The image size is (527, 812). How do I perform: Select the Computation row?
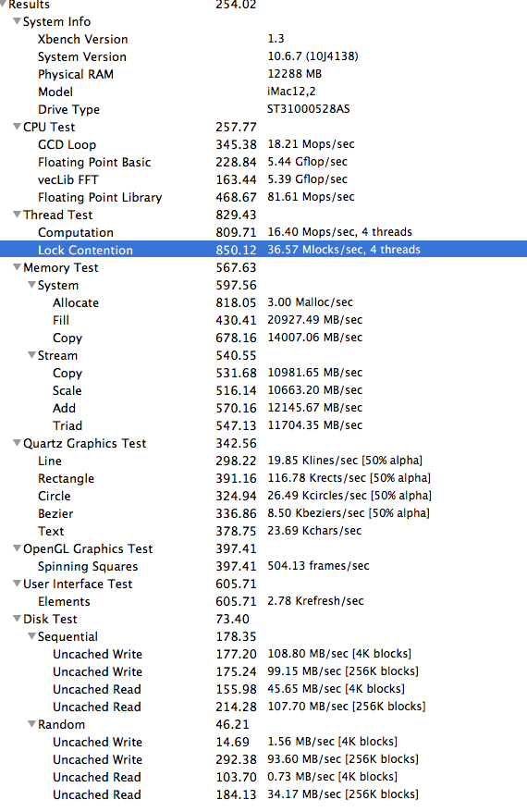tap(263, 232)
